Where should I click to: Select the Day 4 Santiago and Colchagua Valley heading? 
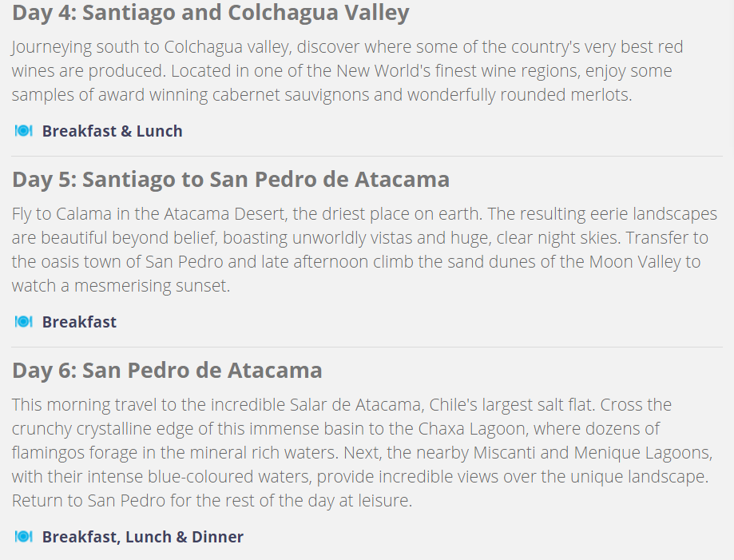[211, 13]
